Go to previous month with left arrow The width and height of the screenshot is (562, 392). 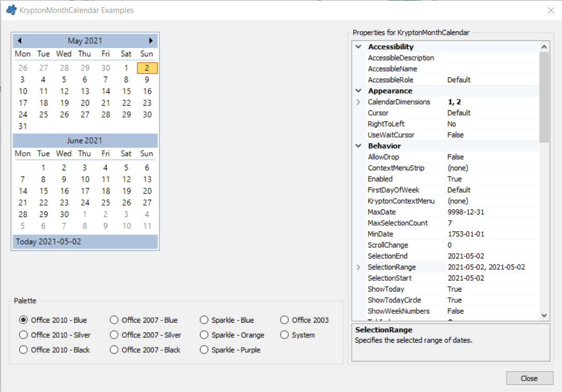[x=20, y=41]
